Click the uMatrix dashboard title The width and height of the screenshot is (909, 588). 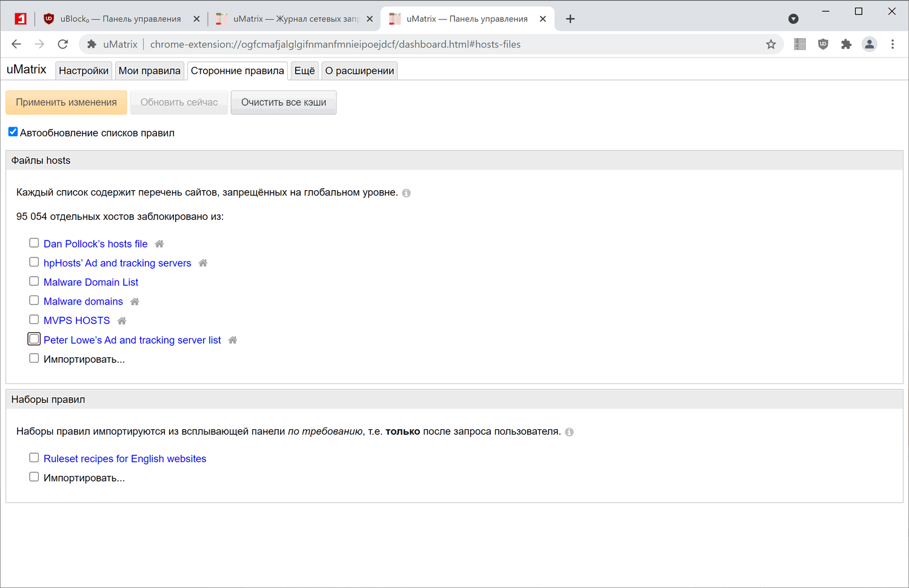[x=27, y=70]
